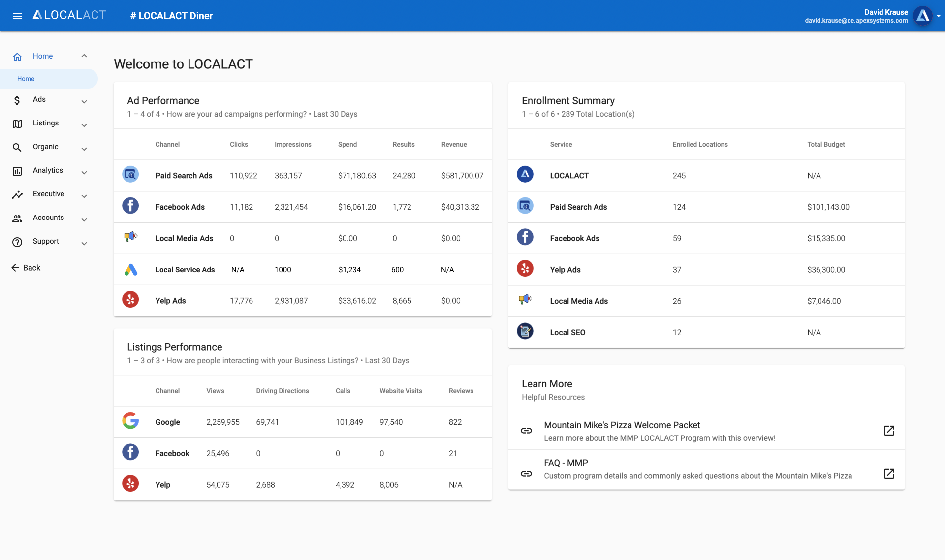Viewport: 945px width, 560px height.
Task: Click Yelp icon in Listings Performance
Action: tap(130, 484)
